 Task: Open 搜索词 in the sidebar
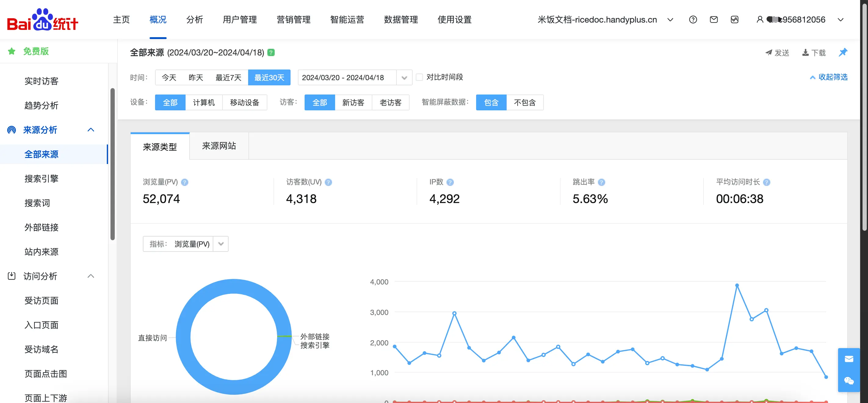point(37,203)
